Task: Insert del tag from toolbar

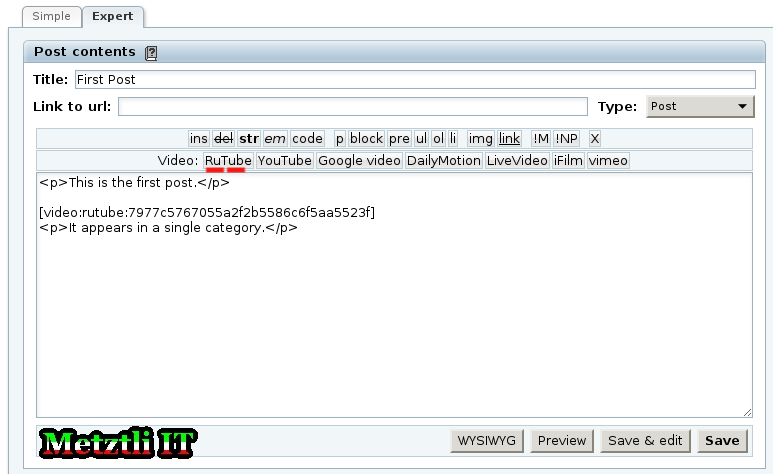Action: pos(223,138)
